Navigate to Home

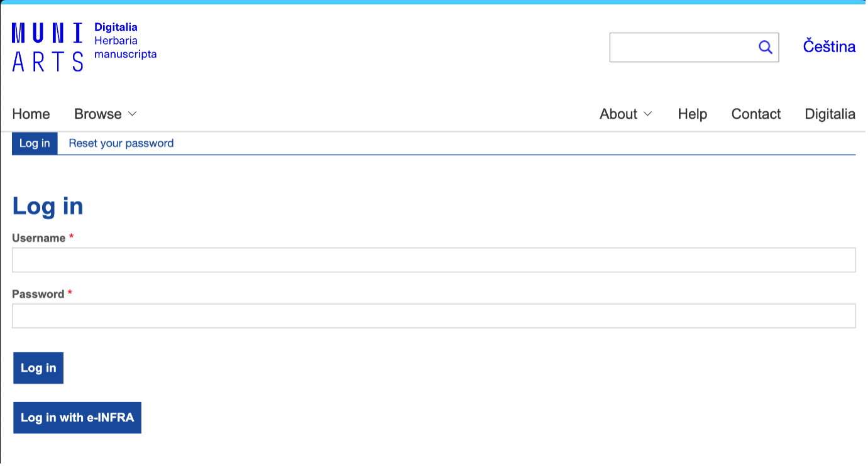click(x=31, y=114)
